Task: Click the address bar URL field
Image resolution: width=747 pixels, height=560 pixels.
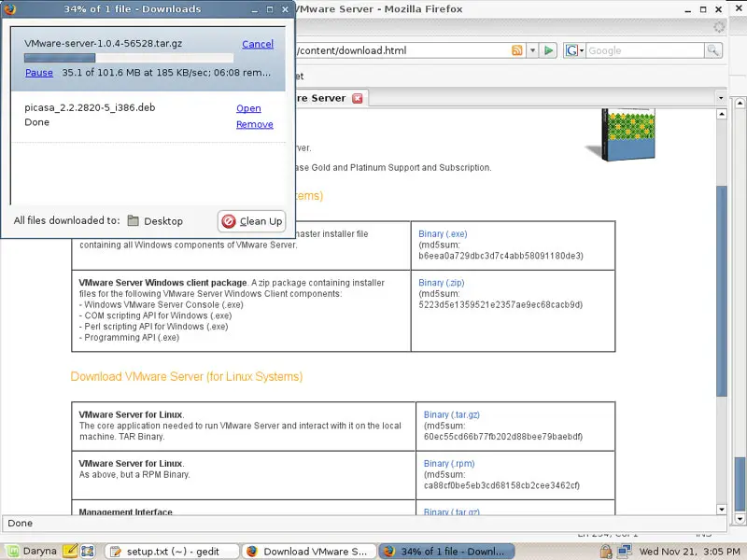Action: tap(402, 50)
